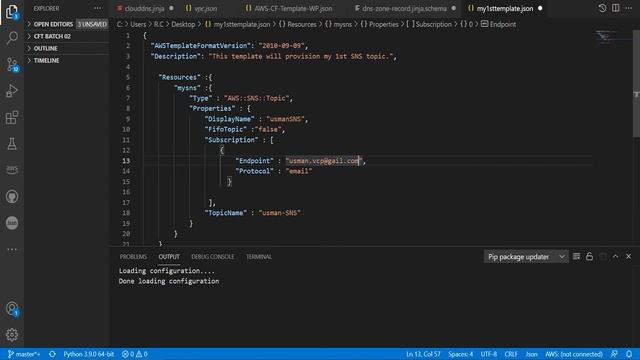Close the bottom panel
This screenshot has height=360, width=640.
point(629,256)
